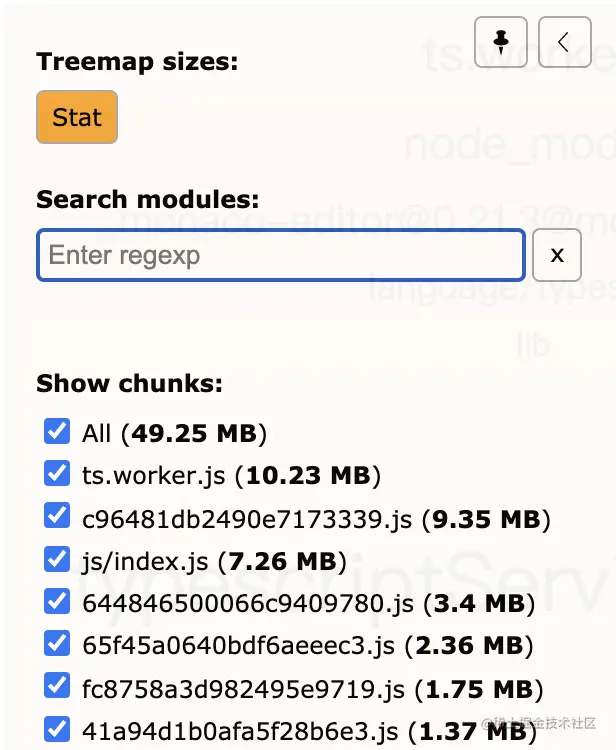Focus the Search modules regexp field
The height and width of the screenshot is (750, 616).
[281, 255]
